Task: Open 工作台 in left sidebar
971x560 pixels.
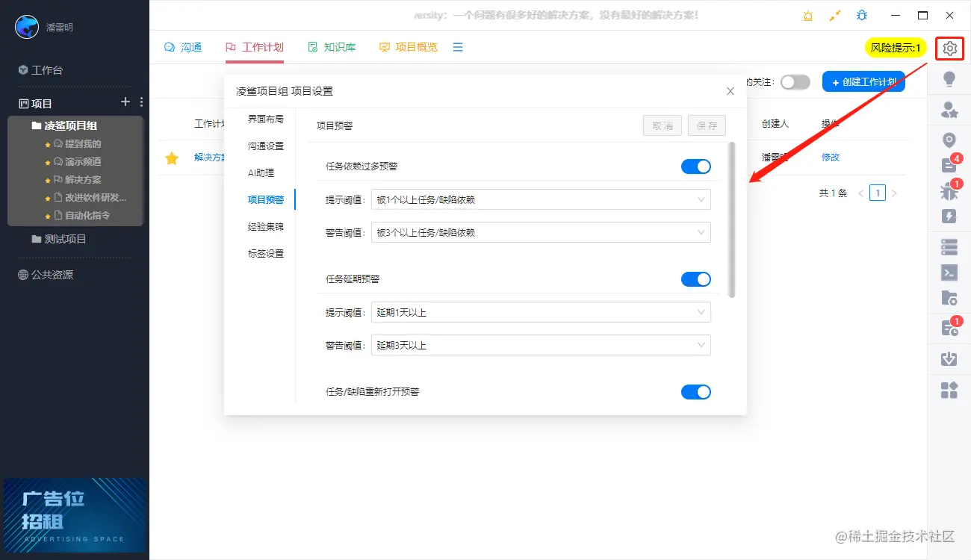Action: 40,69
